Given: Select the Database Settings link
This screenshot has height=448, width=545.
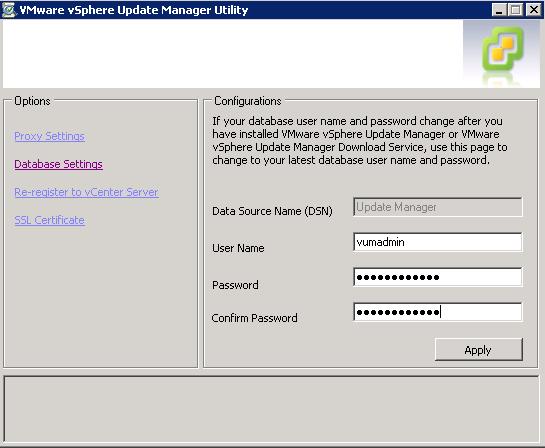Looking at the screenshot, I should (58, 164).
